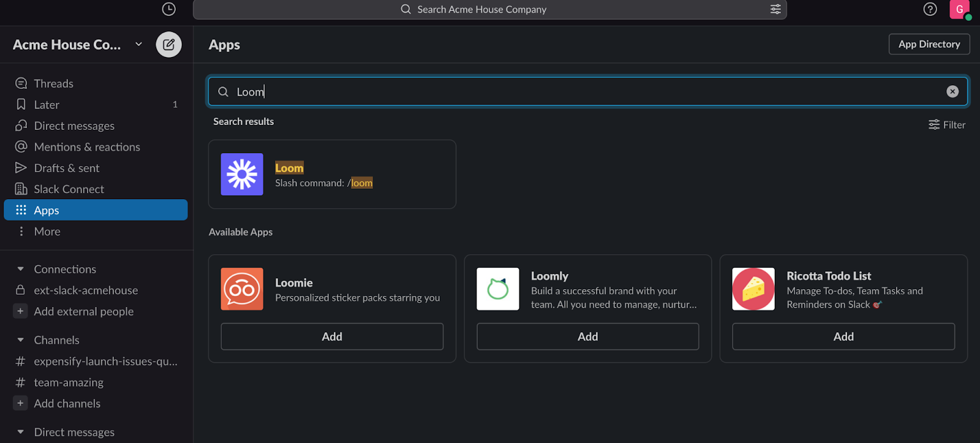Open the user profile avatar G
Image resolution: width=980 pixels, height=443 pixels.
[960, 9]
